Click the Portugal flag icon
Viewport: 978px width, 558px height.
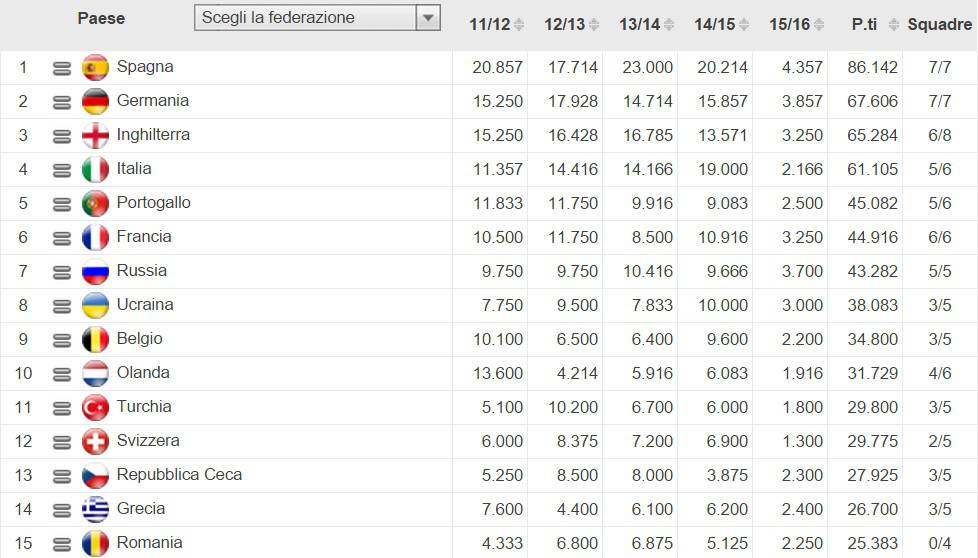(x=95, y=203)
